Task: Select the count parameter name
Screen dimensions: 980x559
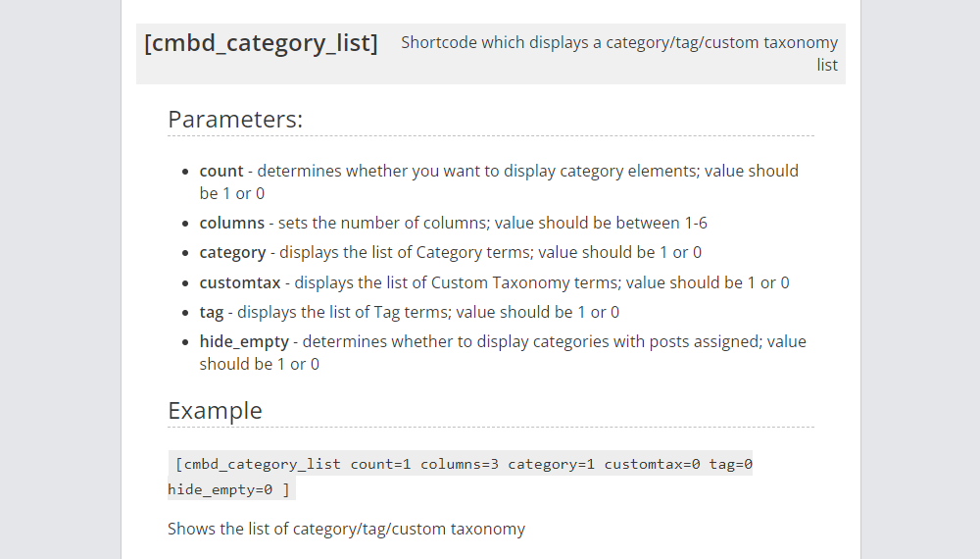Action: click(221, 171)
